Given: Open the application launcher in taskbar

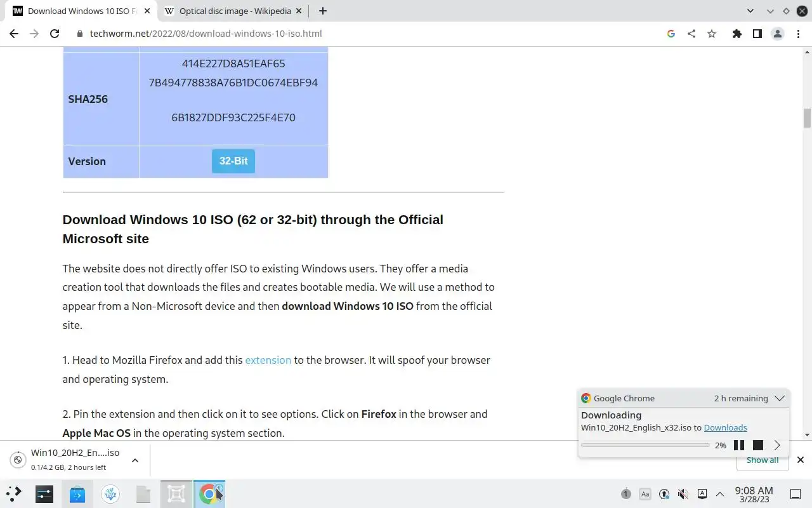Looking at the screenshot, I should point(14,493).
